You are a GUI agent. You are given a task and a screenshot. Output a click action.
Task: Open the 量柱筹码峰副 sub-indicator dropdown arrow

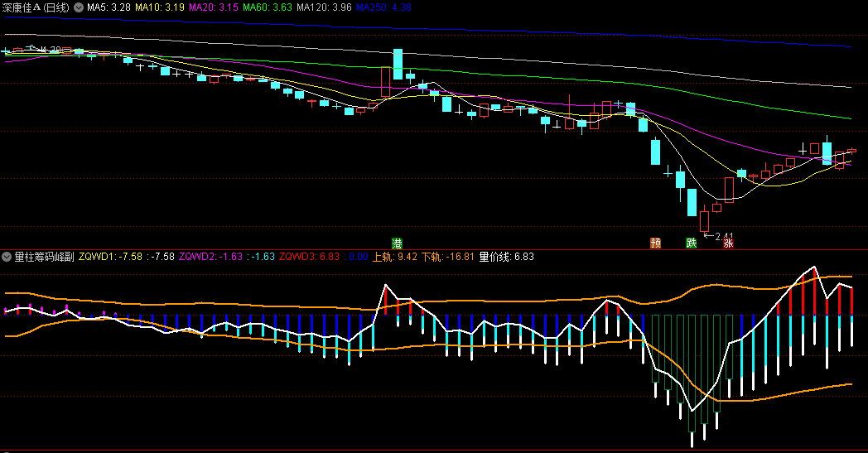tap(7, 257)
